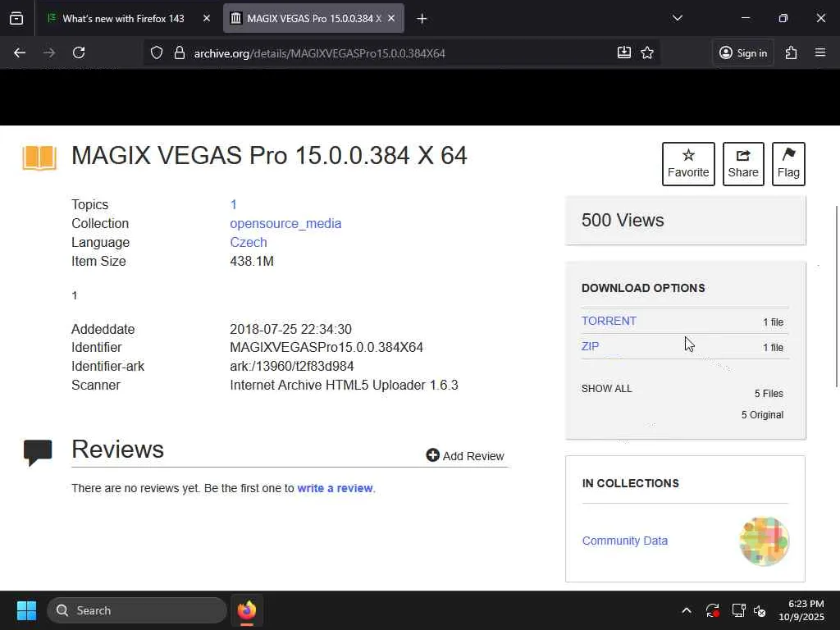Reload the current page
The height and width of the screenshot is (630, 840).
point(79,52)
